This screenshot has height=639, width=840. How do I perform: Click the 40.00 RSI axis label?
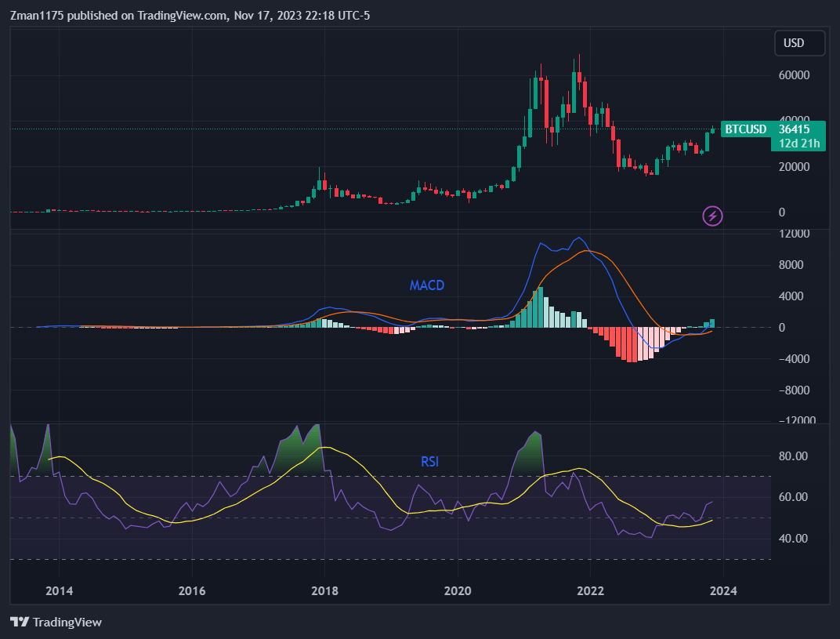pos(793,538)
